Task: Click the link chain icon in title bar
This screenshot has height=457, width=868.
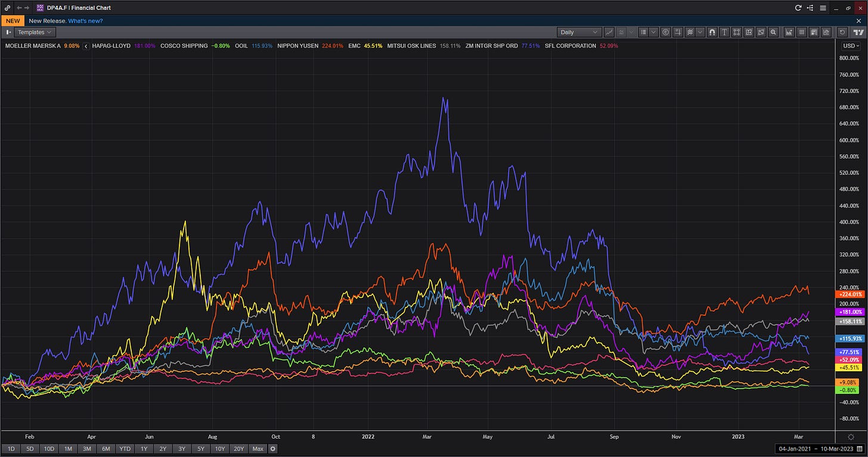Action: pyautogui.click(x=7, y=8)
